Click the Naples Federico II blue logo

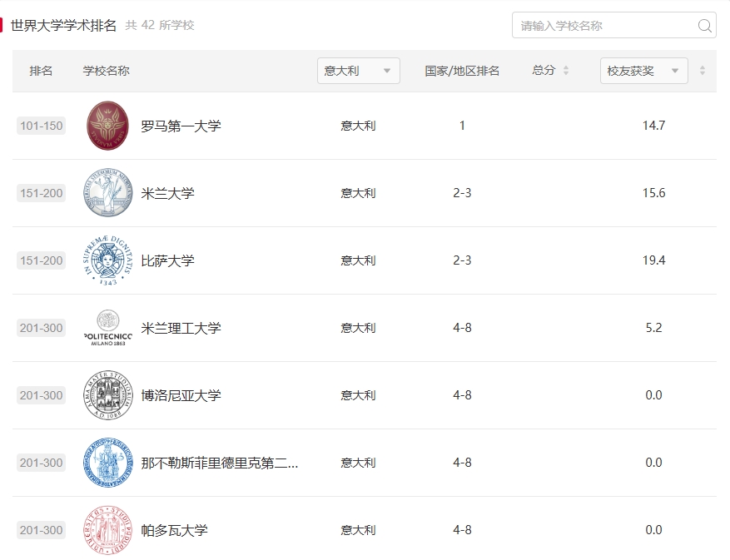[107, 463]
